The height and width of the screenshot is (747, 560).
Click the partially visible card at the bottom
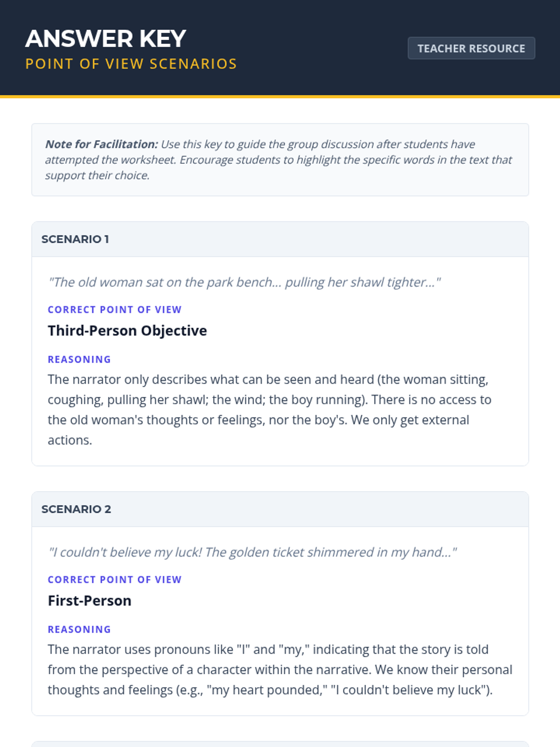tap(280, 744)
